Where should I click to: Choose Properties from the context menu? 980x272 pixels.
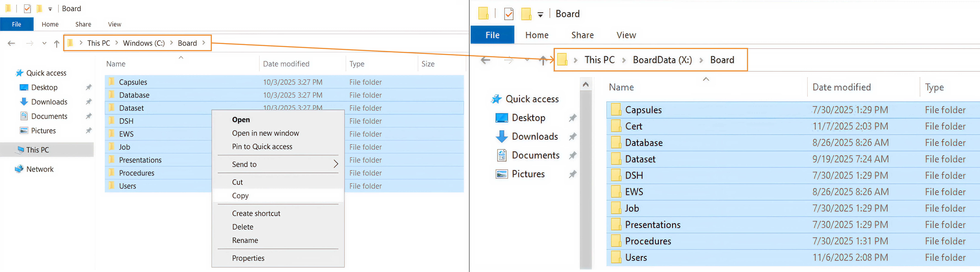pos(278,258)
